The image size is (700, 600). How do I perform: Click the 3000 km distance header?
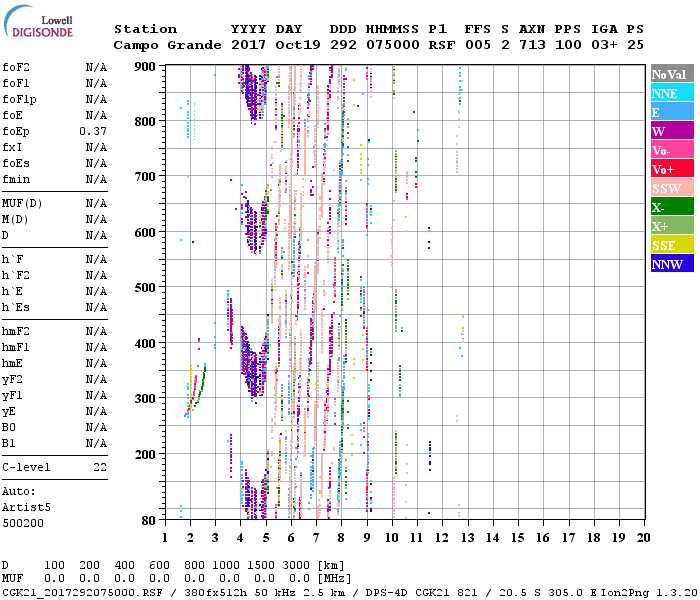click(296, 565)
